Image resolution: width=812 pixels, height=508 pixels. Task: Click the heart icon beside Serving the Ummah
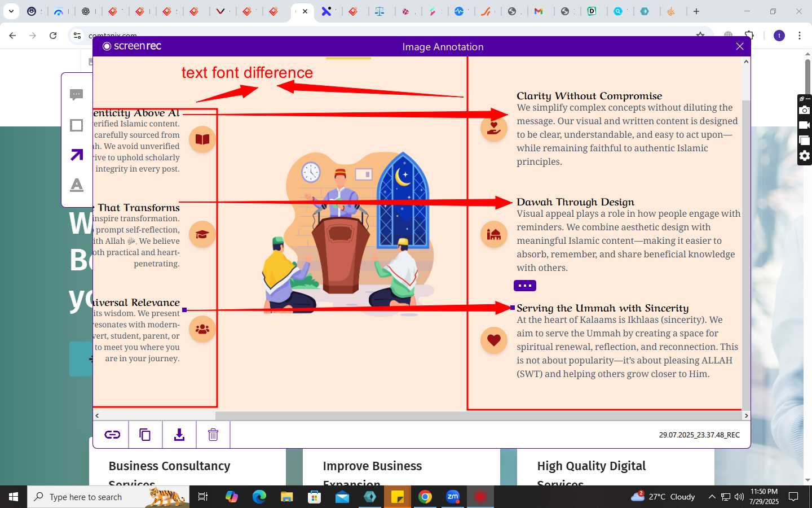click(x=494, y=340)
